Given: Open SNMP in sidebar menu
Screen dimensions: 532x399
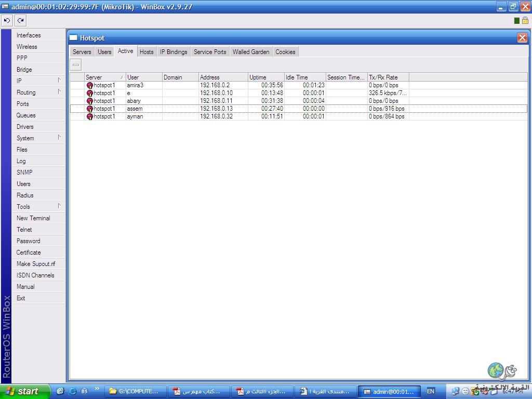Looking at the screenshot, I should pos(38,172).
